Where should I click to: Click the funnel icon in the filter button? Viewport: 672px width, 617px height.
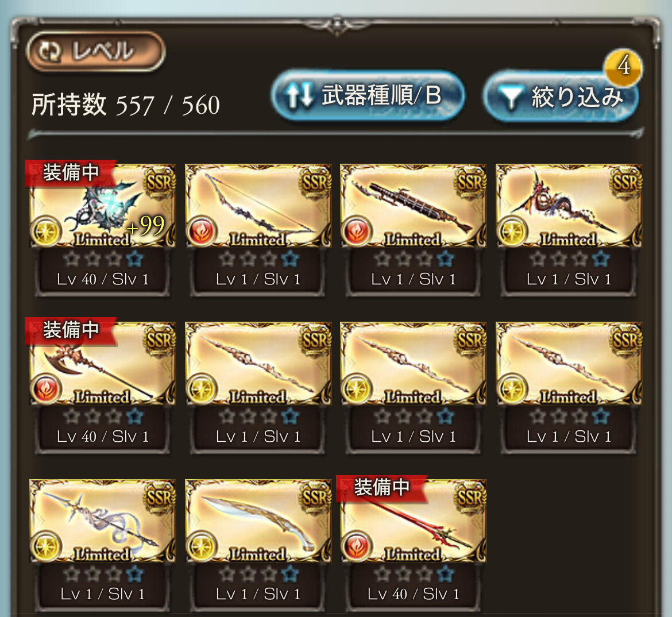(511, 97)
